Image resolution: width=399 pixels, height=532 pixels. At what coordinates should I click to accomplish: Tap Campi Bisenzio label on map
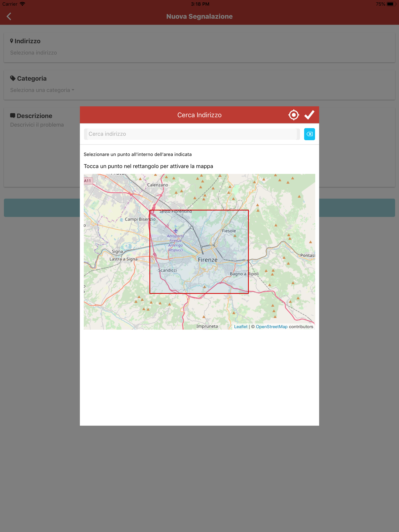click(x=140, y=219)
